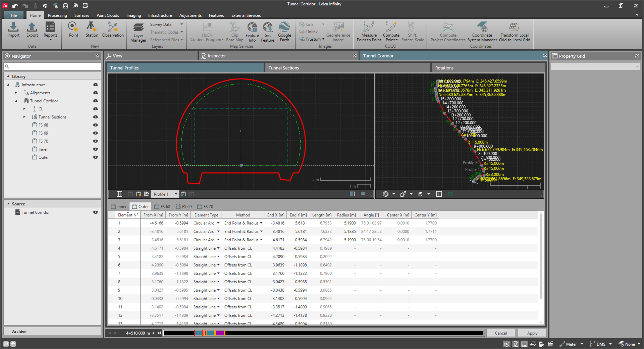Click the horizontal split layout icon
The image size is (644, 349).
pyautogui.click(x=363, y=194)
